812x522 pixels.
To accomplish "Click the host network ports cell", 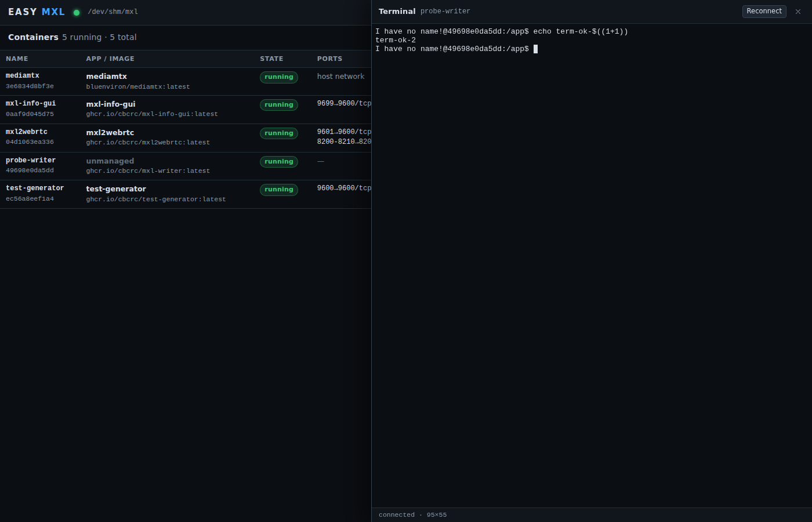I will tap(340, 77).
